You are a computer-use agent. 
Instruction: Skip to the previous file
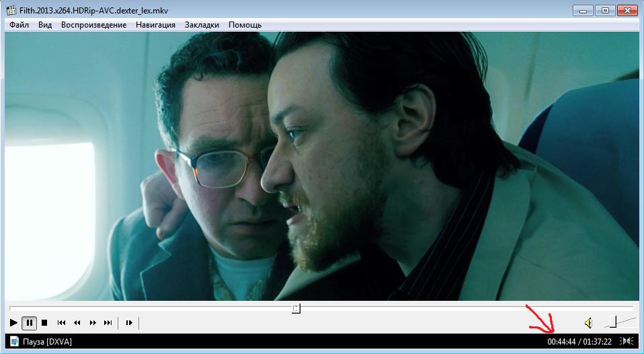tap(61, 323)
